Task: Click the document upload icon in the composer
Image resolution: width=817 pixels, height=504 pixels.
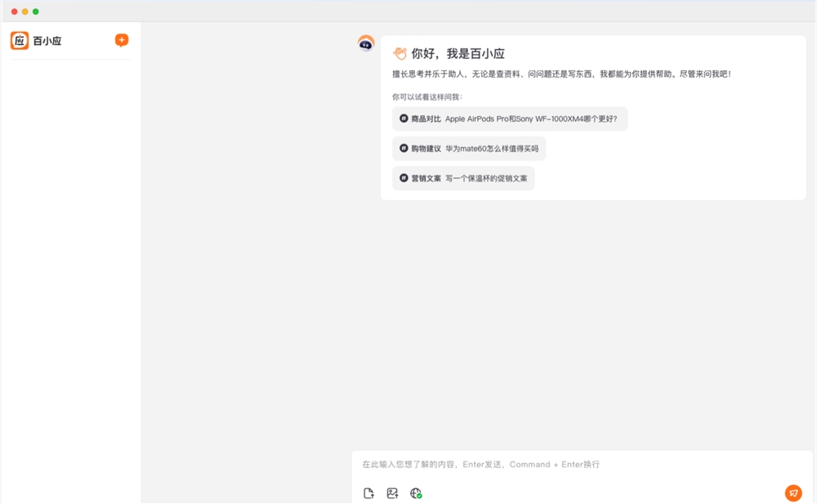Action: 368,493
